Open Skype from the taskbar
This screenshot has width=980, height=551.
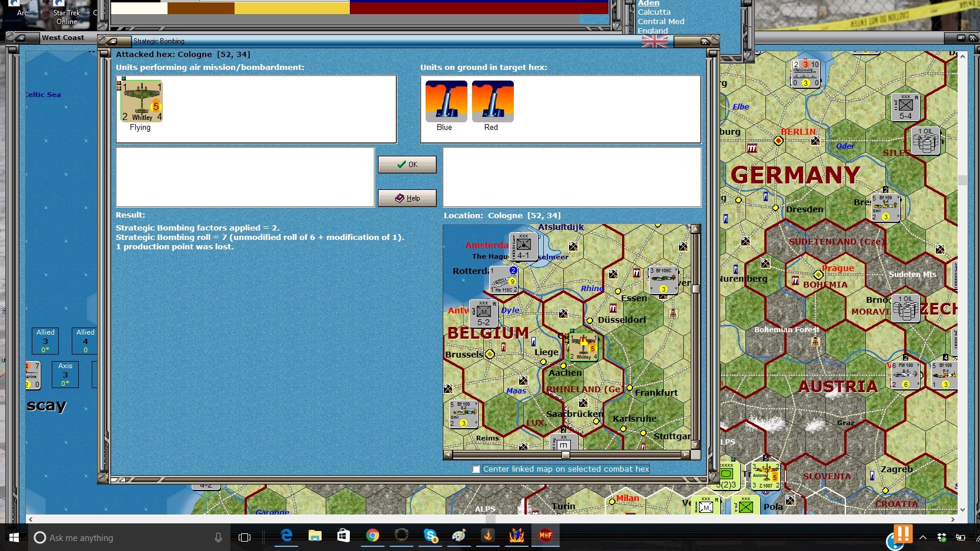tap(430, 536)
